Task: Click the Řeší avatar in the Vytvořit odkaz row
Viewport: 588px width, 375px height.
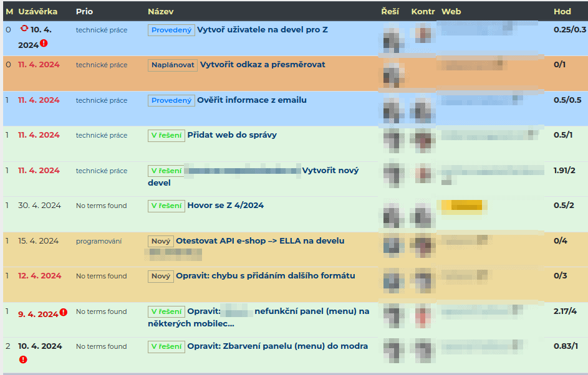Action: (393, 74)
